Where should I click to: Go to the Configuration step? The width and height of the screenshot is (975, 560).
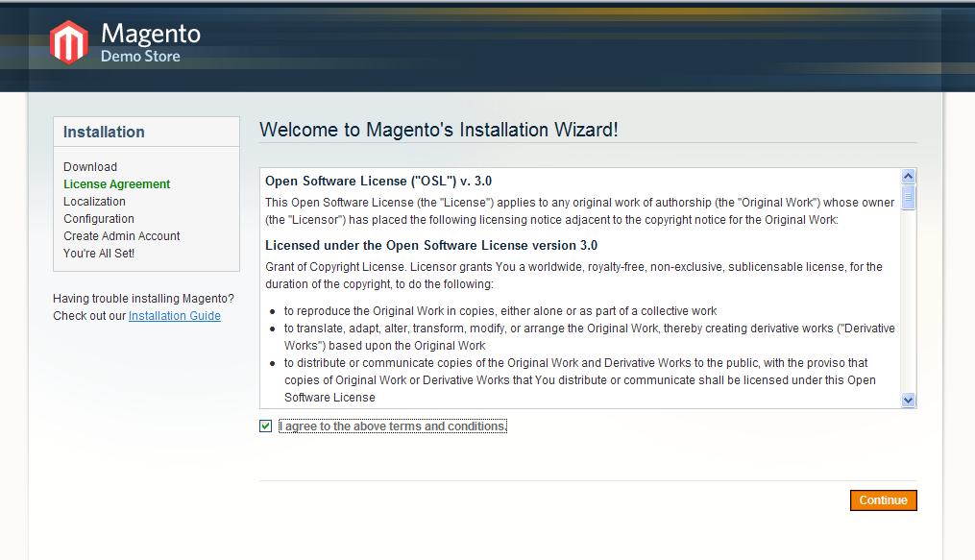pyautogui.click(x=99, y=219)
